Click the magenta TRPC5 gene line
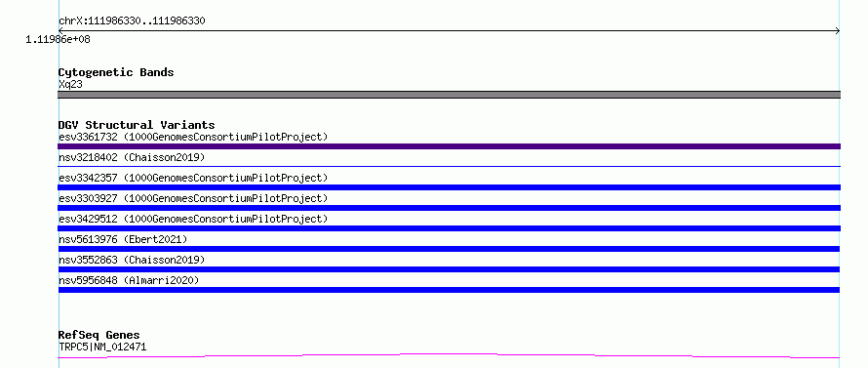868x368 pixels. pyautogui.click(x=449, y=355)
